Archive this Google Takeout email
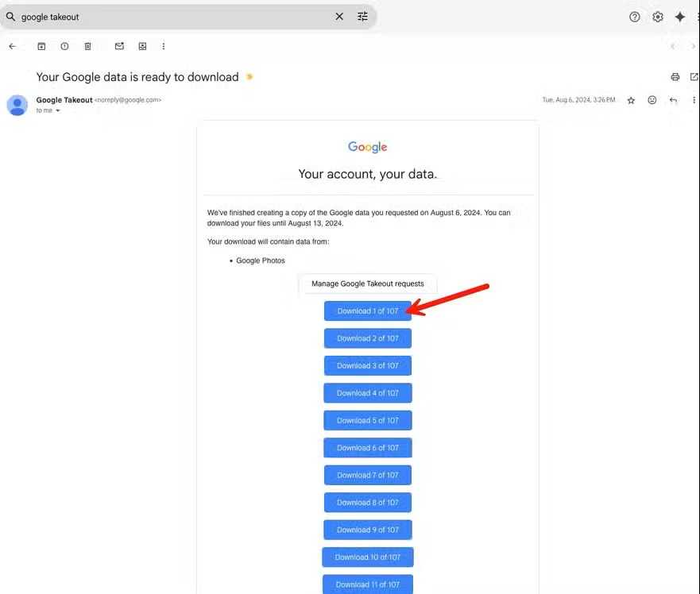The width and height of the screenshot is (700, 594). (41, 46)
